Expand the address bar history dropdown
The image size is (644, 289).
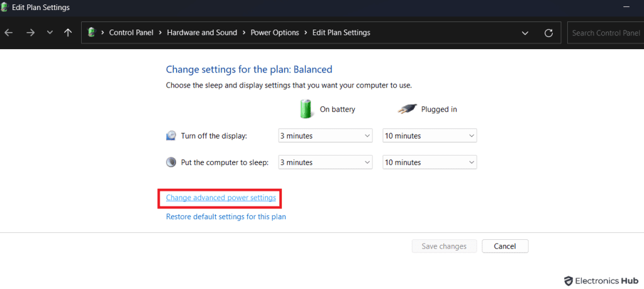[x=525, y=33]
